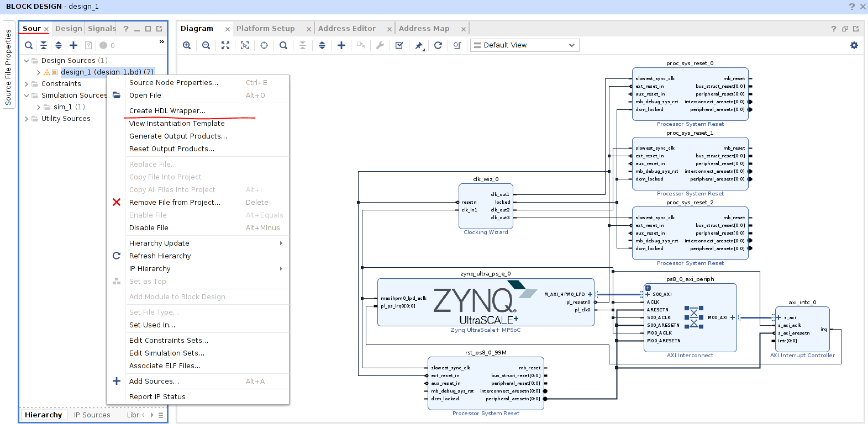Fit the diagram to the window
868x424 pixels.
[225, 45]
